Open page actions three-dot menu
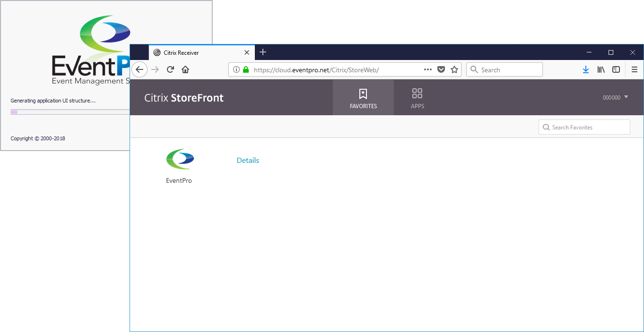 (x=428, y=69)
